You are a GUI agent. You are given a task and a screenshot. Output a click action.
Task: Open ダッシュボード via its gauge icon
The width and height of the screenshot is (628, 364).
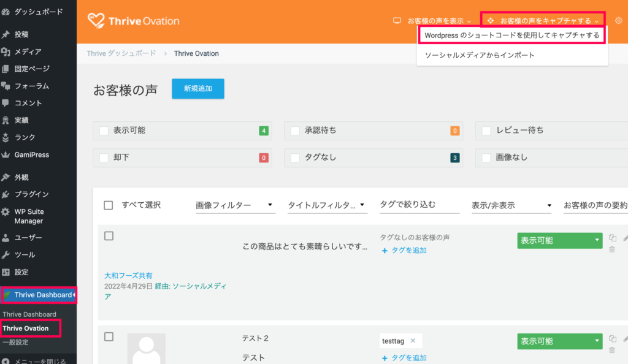click(6, 12)
